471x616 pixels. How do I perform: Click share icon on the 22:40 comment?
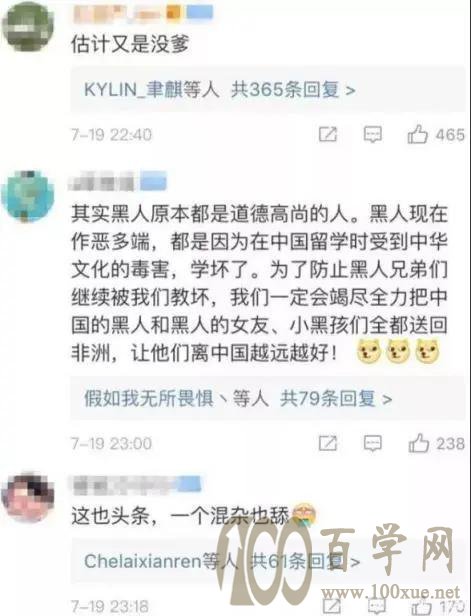(328, 134)
